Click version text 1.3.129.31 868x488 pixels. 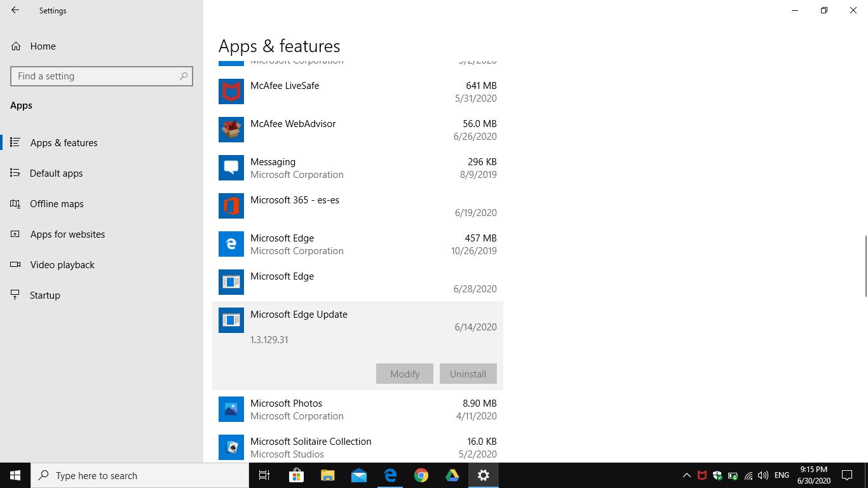pos(269,339)
